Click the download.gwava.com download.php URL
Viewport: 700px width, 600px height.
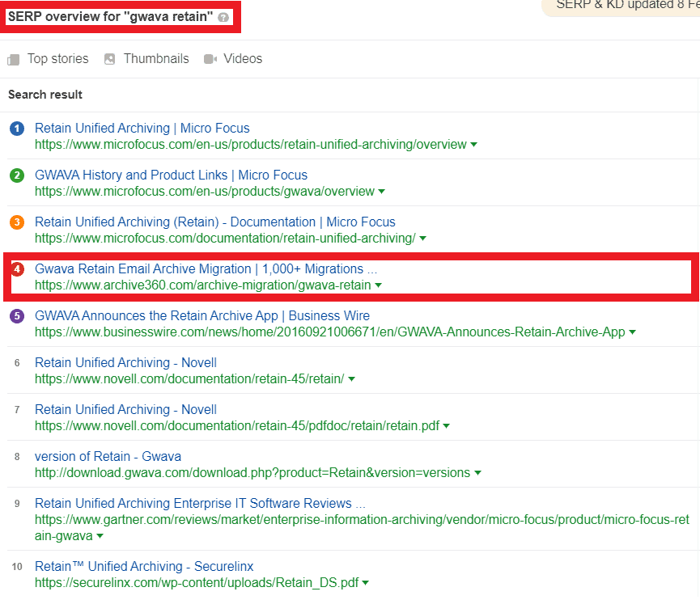[252, 472]
